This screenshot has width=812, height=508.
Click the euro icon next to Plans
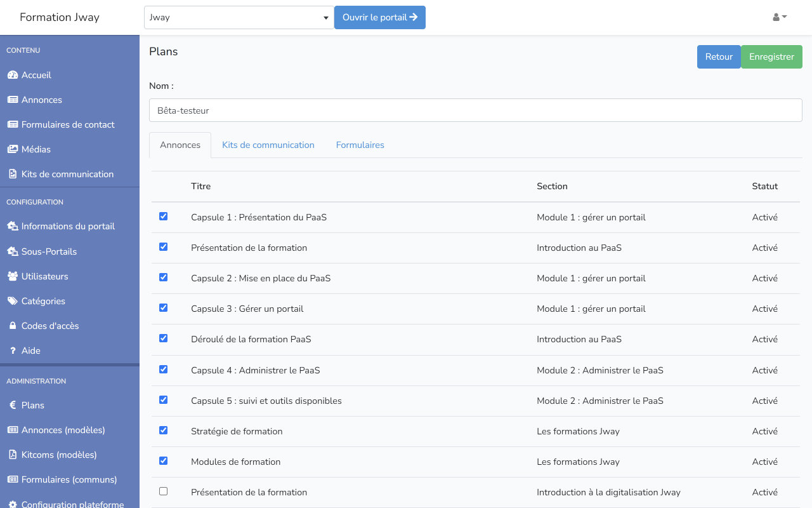(x=13, y=405)
